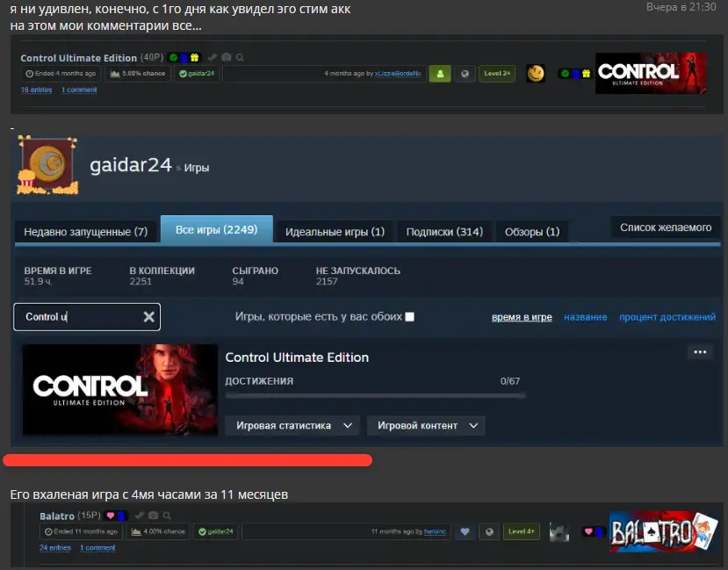Click yellow gift badge left of Control banner
Screen dimensions: 728x570
tap(586, 74)
